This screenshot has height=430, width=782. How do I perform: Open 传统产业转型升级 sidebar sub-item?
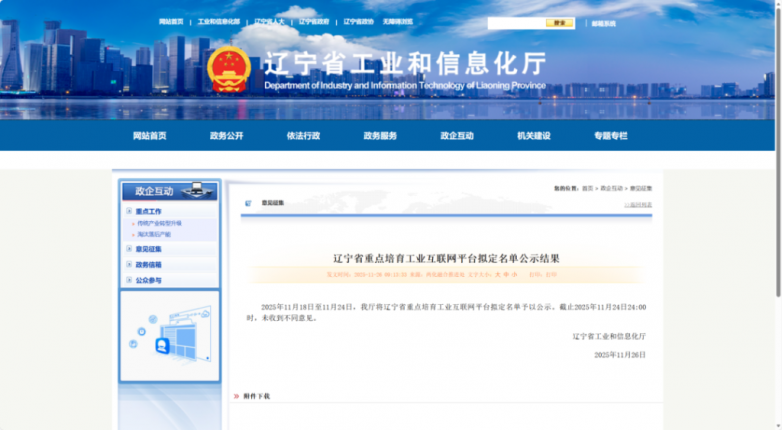(160, 224)
